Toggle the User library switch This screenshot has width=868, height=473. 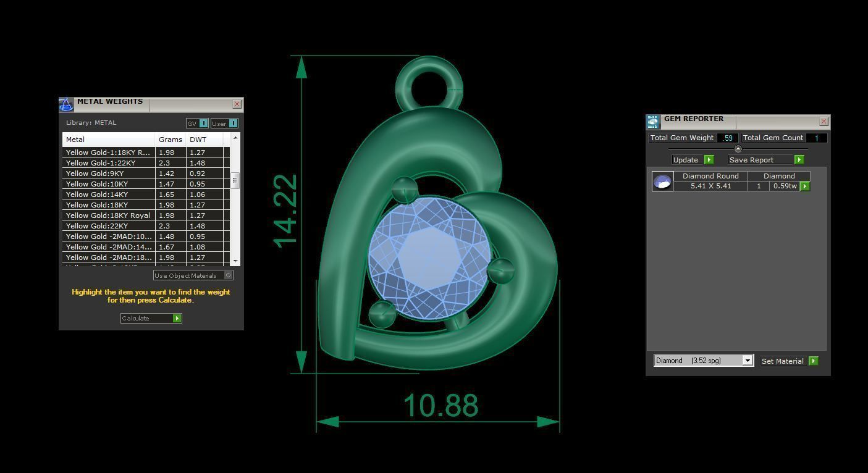224,123
